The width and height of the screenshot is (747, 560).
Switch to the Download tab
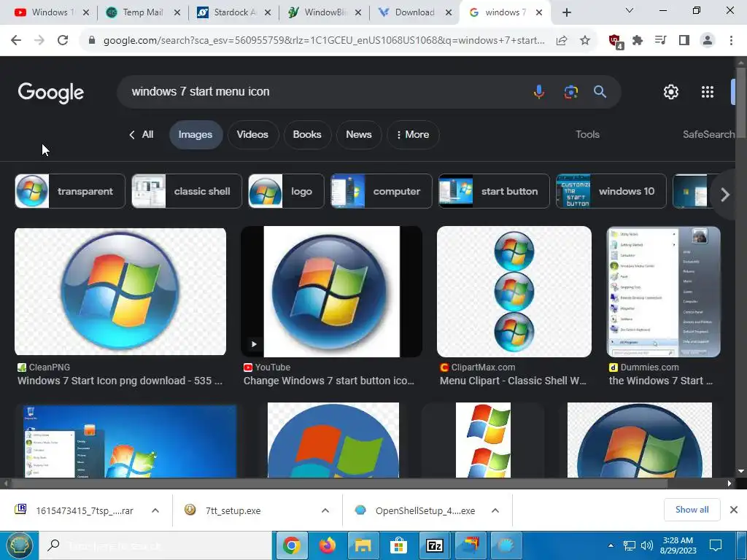coord(414,12)
